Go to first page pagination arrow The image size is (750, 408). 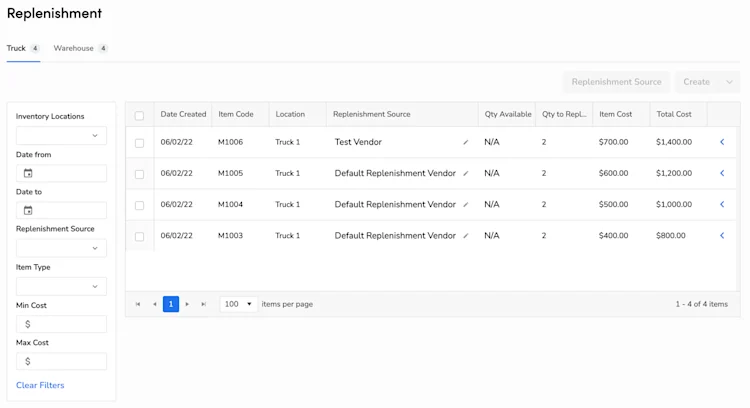pyautogui.click(x=138, y=304)
